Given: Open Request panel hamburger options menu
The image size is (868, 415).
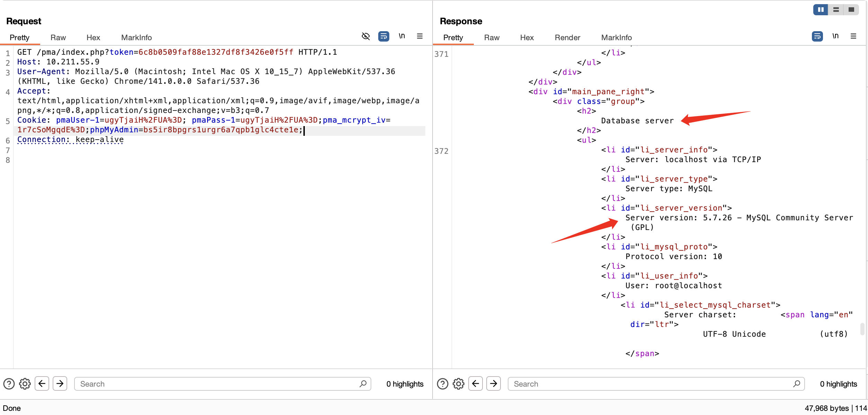Looking at the screenshot, I should [420, 36].
